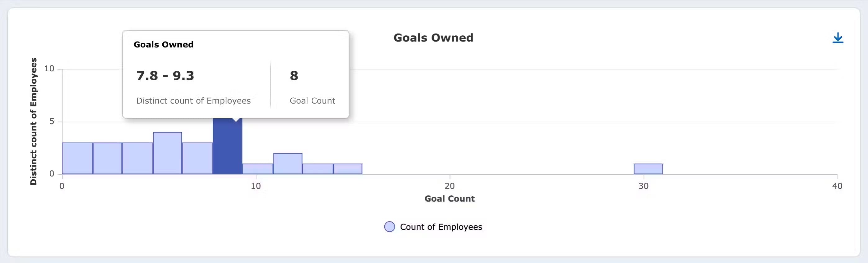Viewport: 868px width, 263px height.
Task: Click the Count of Employees legend label
Action: pos(441,227)
